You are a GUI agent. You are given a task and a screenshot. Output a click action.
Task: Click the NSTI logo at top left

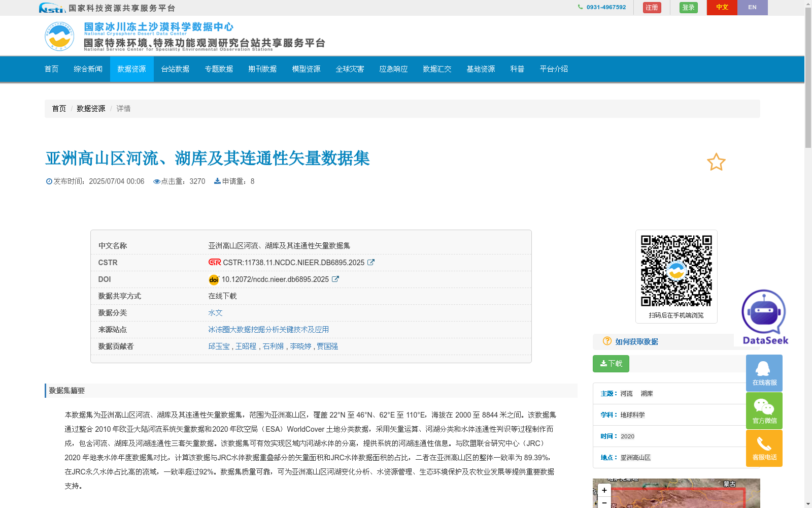[52, 8]
